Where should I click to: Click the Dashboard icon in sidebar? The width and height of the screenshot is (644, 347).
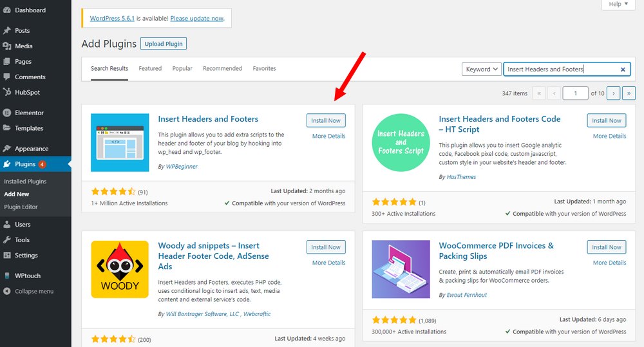click(x=7, y=10)
